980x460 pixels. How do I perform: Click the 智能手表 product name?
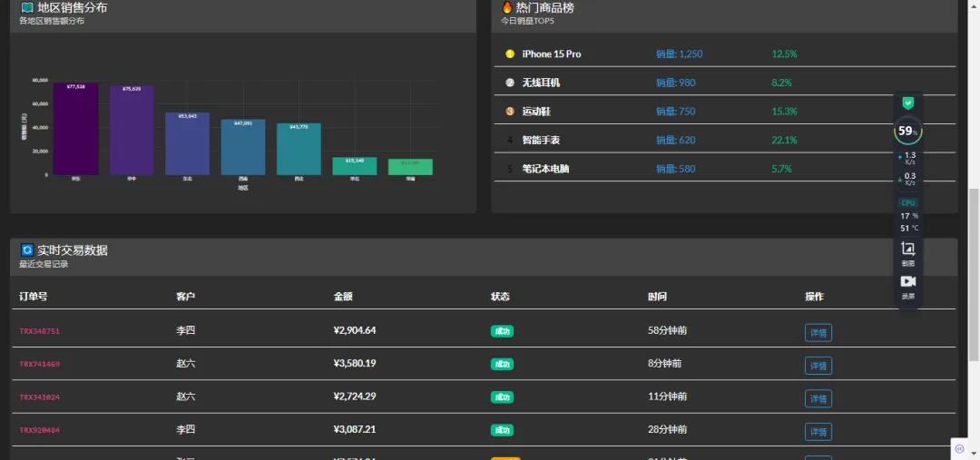click(541, 140)
